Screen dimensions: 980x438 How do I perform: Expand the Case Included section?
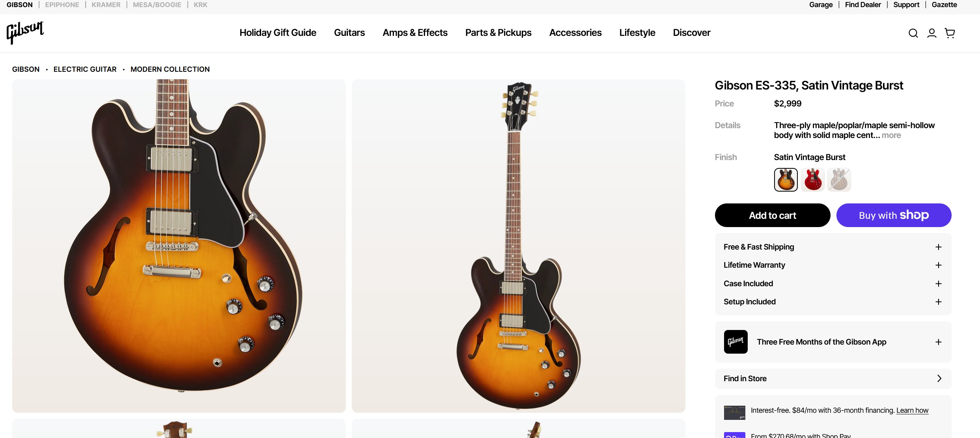(x=833, y=284)
